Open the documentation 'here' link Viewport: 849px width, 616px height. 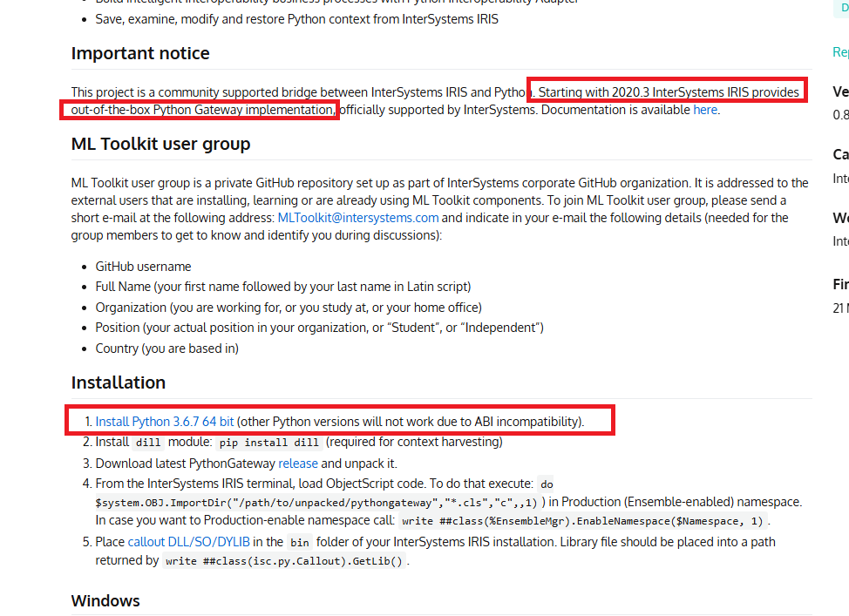click(705, 110)
